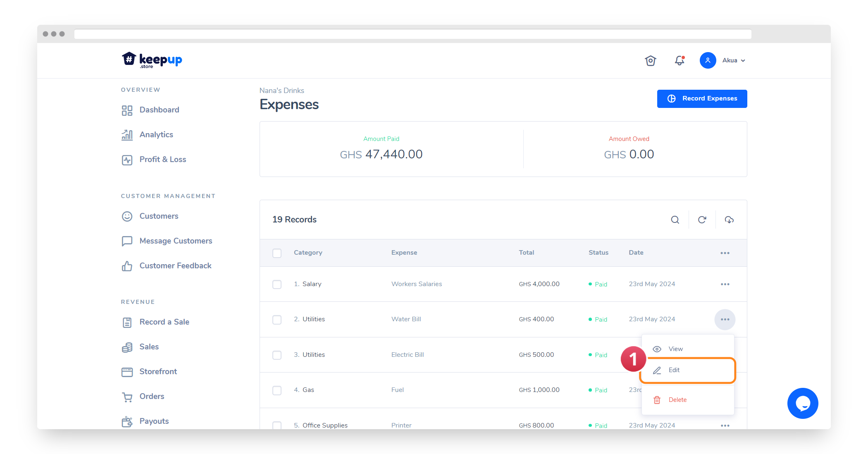The height and width of the screenshot is (454, 868).
Task: Click the refresh records icon
Action: (702, 220)
